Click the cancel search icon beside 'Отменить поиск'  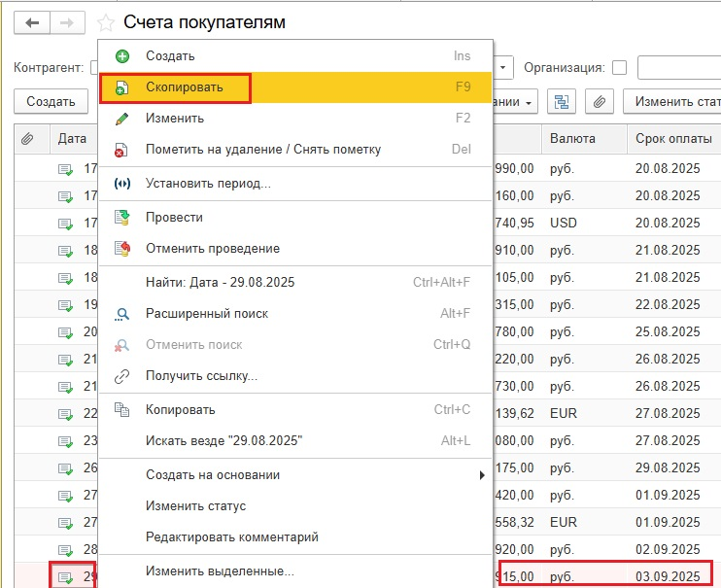pos(121,345)
